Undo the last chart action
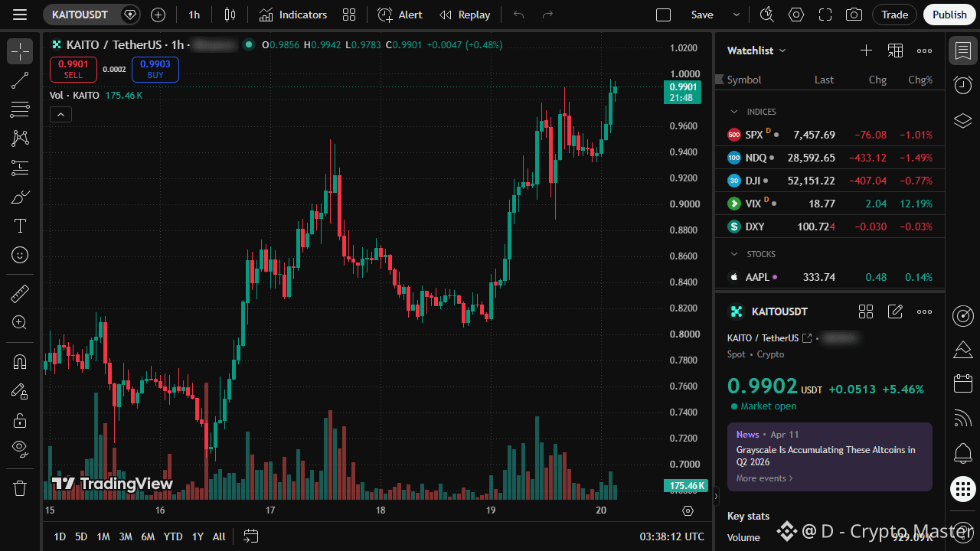Screen dimensions: 980x551 pyautogui.click(x=519, y=15)
